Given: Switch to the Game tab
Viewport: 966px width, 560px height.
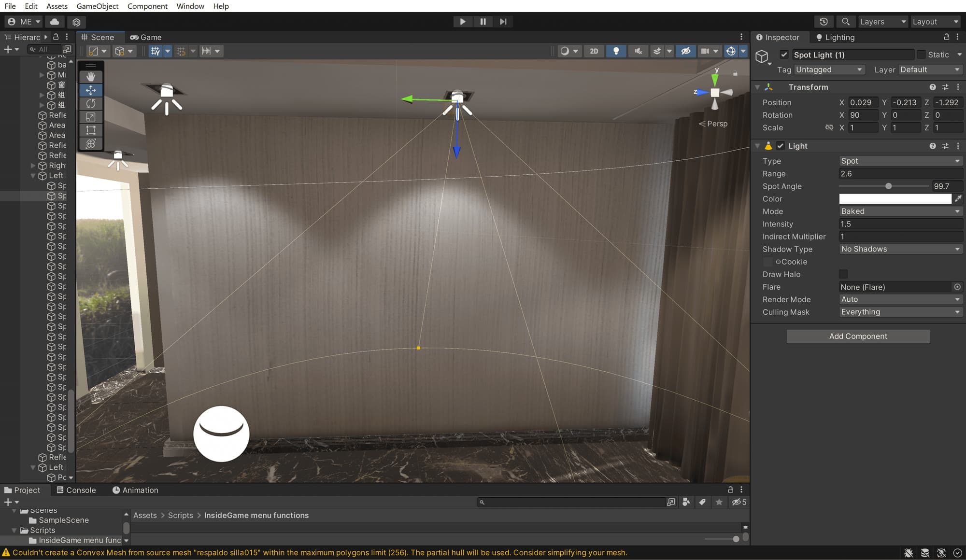Looking at the screenshot, I should click(145, 37).
